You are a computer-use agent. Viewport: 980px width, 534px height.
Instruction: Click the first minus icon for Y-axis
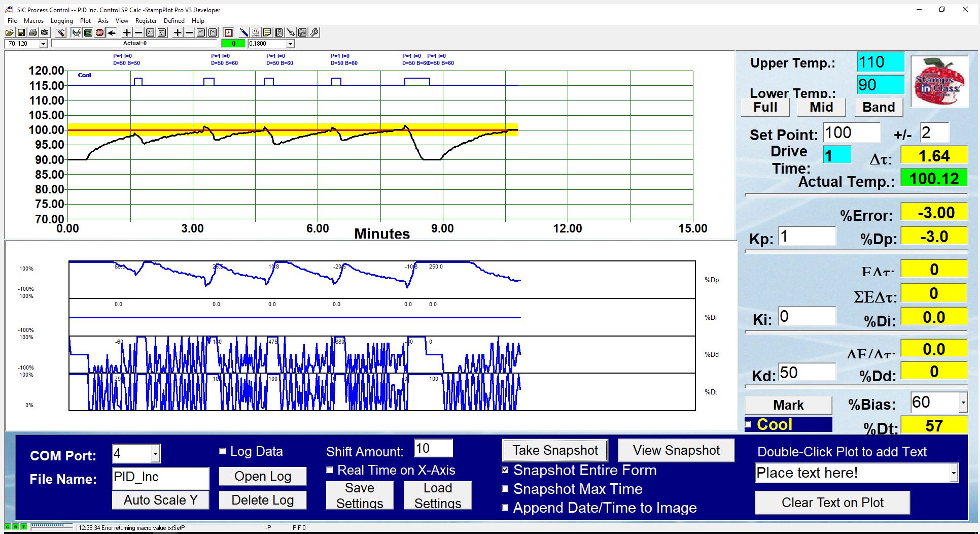point(138,32)
